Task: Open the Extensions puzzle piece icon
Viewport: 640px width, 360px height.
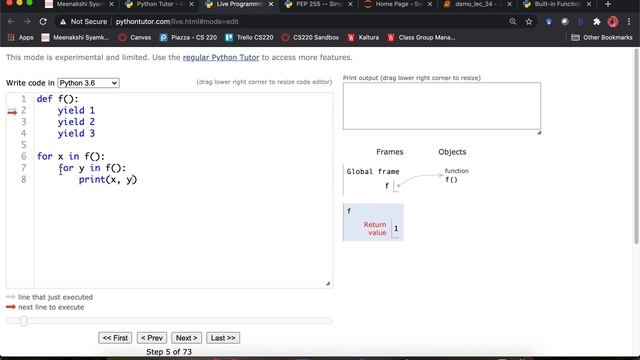Action: (597, 22)
